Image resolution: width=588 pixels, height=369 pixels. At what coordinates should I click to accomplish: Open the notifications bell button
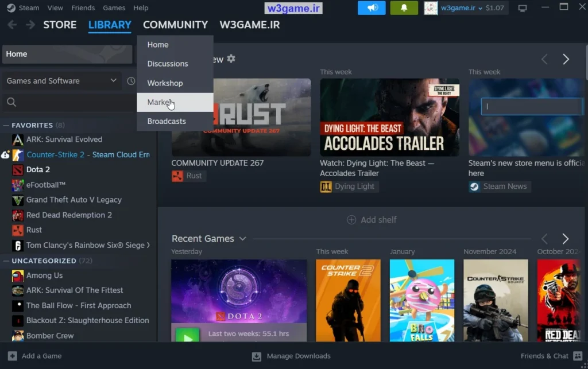pos(404,8)
